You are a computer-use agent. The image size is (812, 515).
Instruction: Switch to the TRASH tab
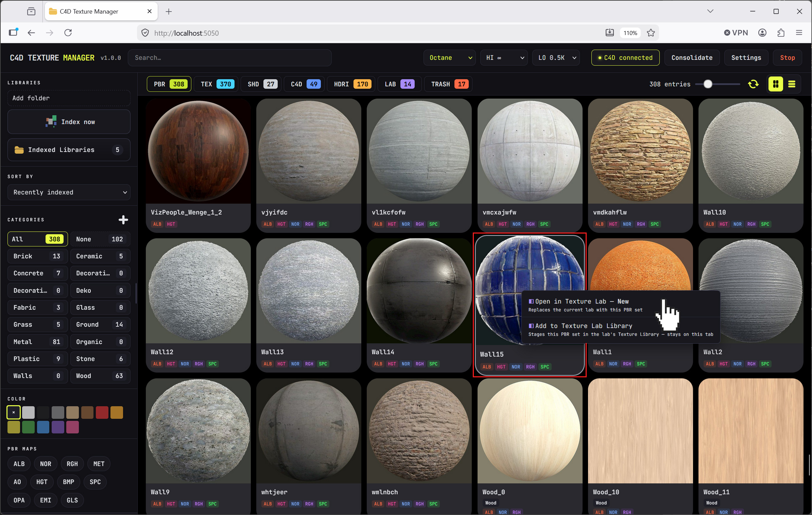click(x=449, y=84)
